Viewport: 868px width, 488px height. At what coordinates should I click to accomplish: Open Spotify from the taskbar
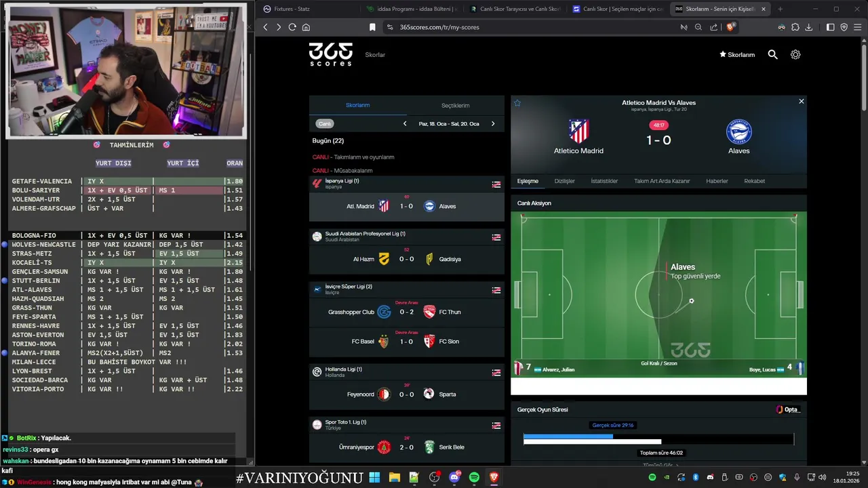pyautogui.click(x=474, y=477)
